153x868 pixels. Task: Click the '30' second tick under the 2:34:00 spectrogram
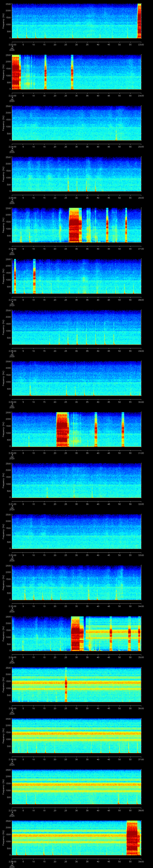(x=77, y=657)
